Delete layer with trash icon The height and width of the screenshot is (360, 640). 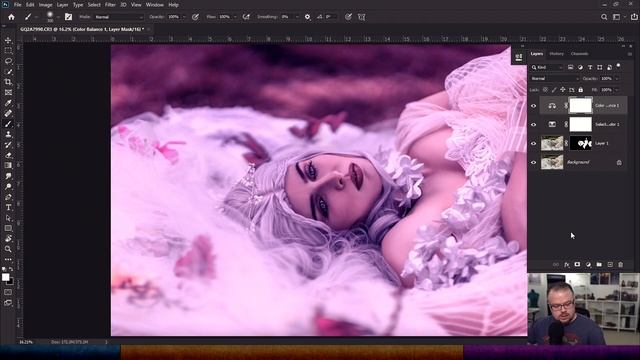click(620, 264)
